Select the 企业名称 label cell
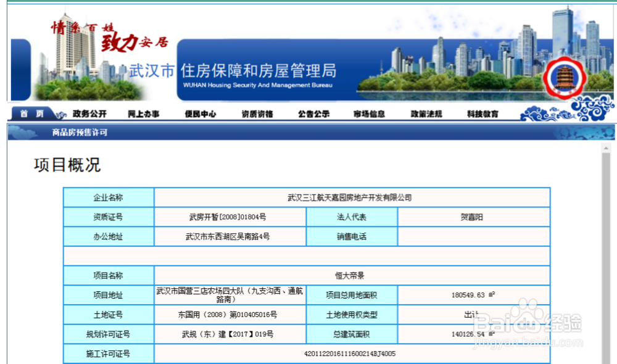The image size is (617, 364). point(108,197)
